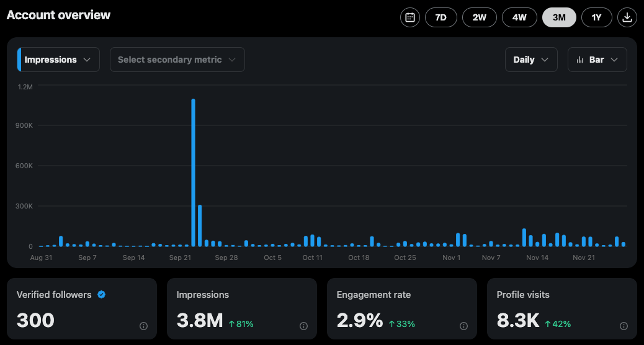The height and width of the screenshot is (345, 644).
Task: Click the Verified followers 300 card
Action: (x=82, y=309)
